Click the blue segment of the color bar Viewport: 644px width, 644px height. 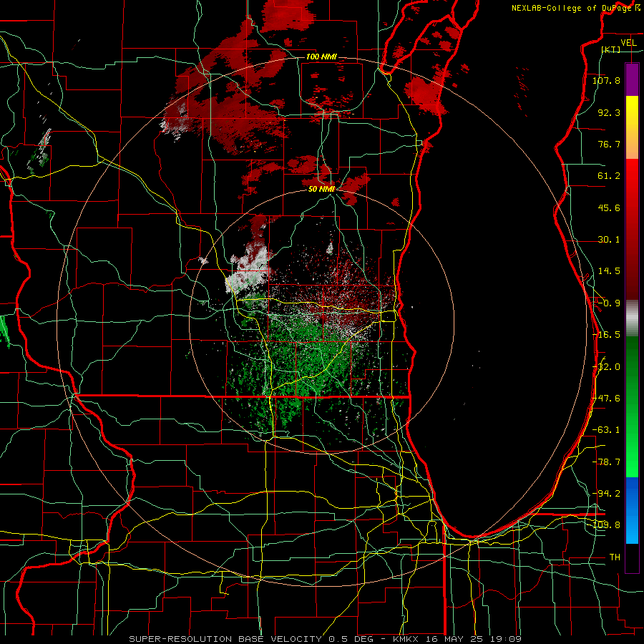pyautogui.click(x=632, y=510)
